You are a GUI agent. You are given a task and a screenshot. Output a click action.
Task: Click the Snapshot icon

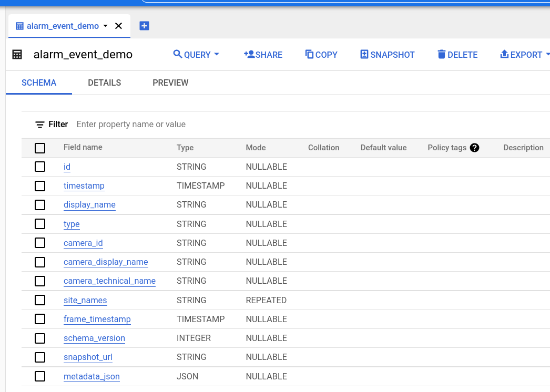(x=364, y=54)
